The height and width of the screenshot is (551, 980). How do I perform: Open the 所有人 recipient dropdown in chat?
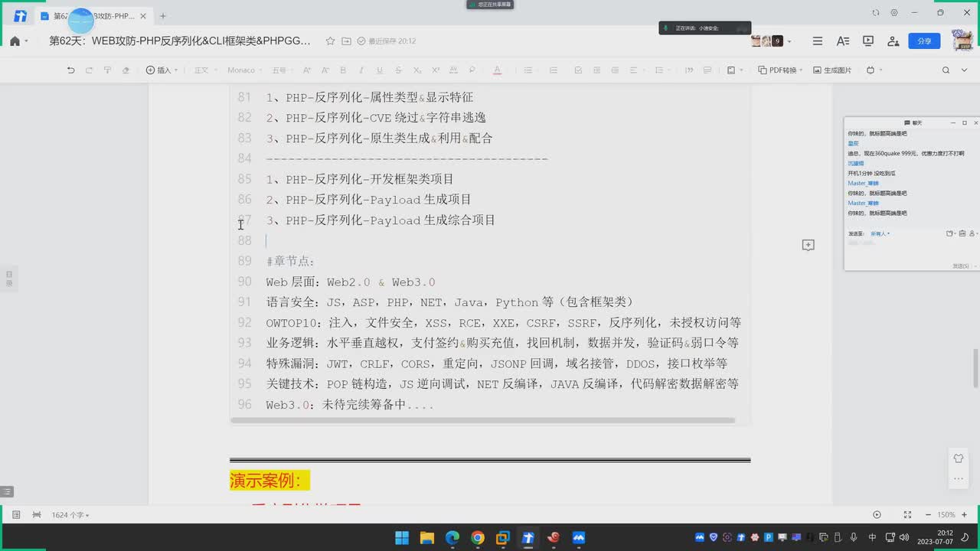(x=880, y=233)
